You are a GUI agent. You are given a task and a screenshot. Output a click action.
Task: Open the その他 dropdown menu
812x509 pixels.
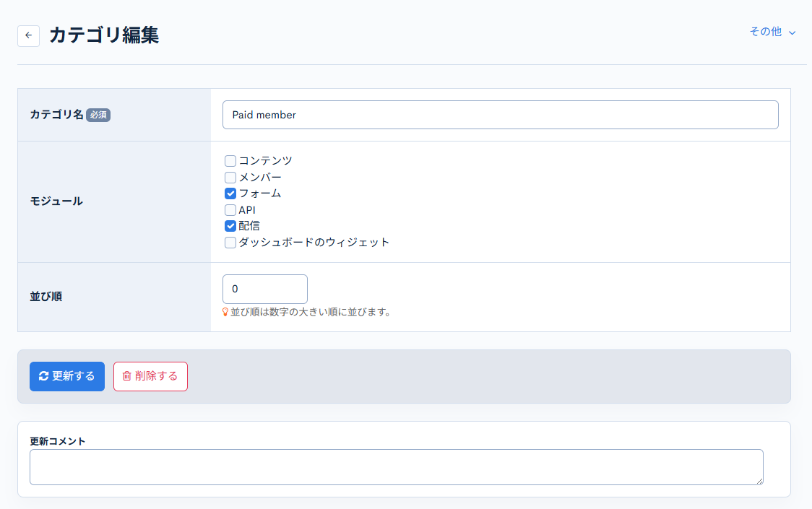(x=766, y=32)
